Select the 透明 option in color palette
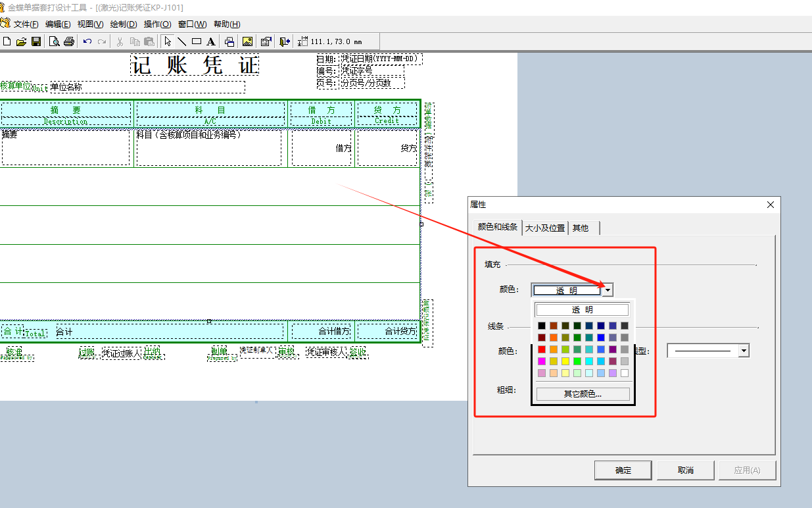 (583, 310)
